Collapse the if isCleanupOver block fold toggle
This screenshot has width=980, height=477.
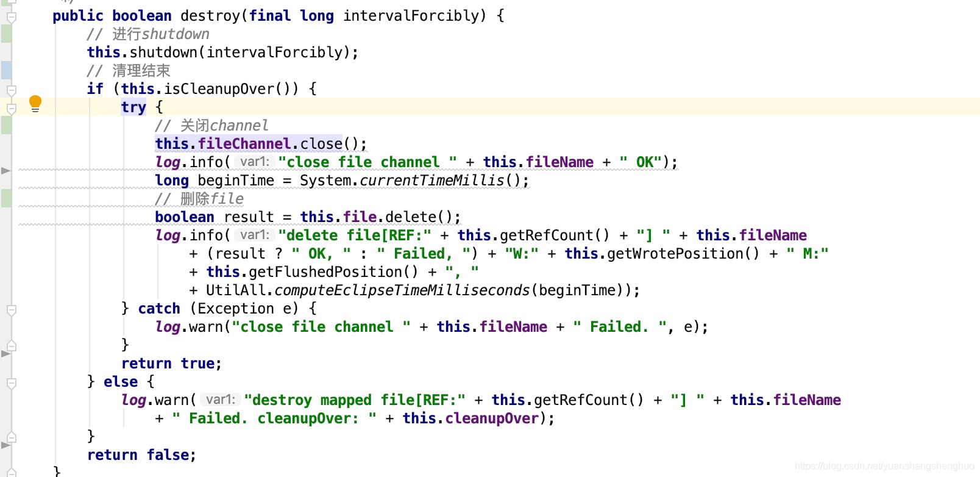(11, 90)
